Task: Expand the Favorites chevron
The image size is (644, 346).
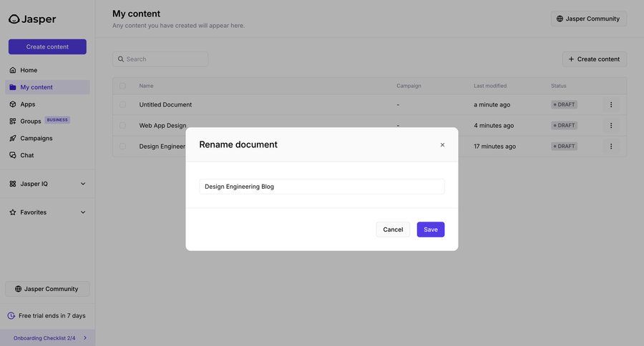Action: click(83, 212)
